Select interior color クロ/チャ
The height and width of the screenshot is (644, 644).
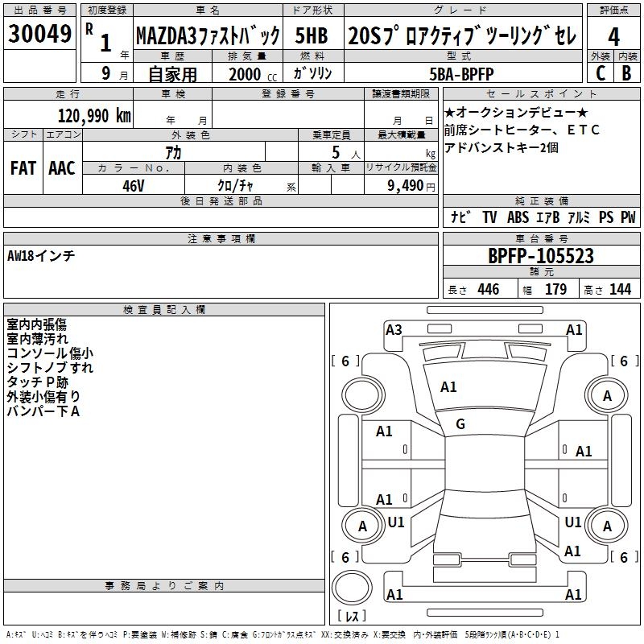235,186
